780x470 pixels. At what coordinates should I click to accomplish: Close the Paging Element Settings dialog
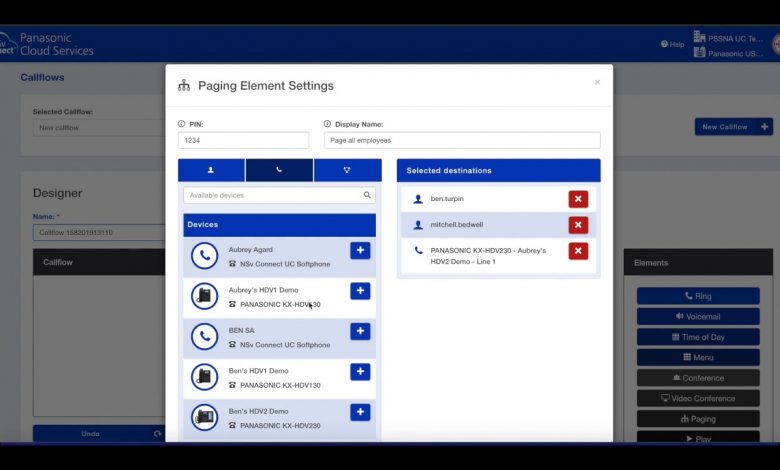point(597,82)
